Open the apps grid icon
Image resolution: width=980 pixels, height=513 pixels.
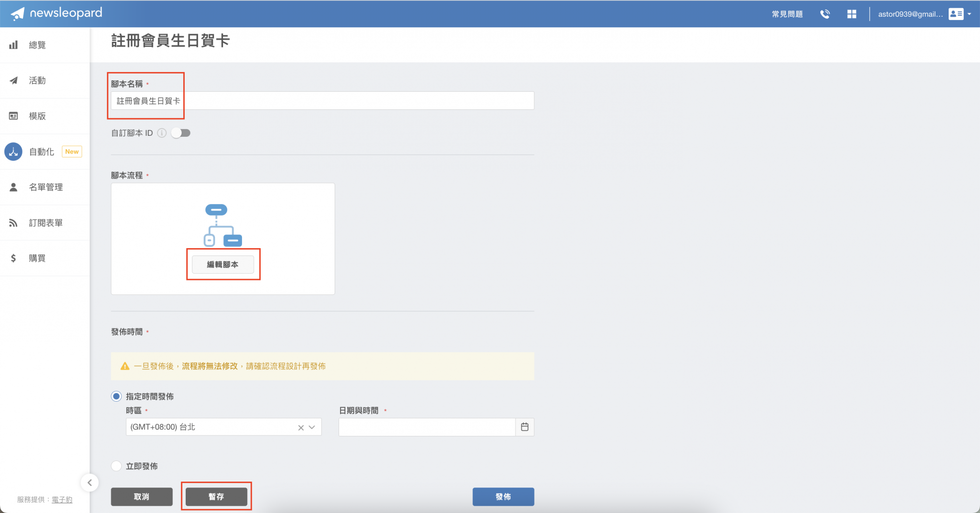point(852,14)
